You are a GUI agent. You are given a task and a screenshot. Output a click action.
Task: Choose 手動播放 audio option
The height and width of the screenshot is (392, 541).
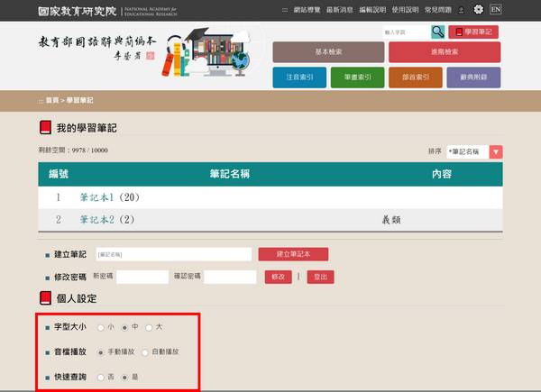click(100, 352)
